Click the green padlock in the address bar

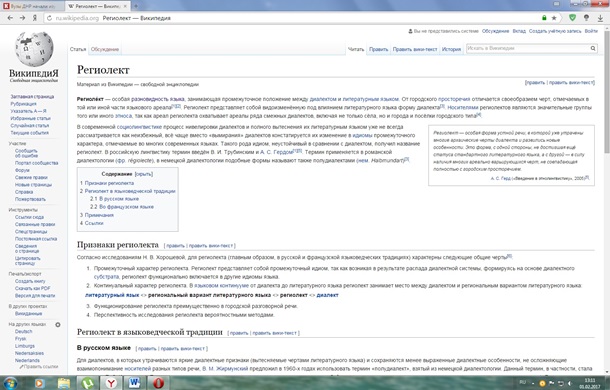tap(544, 18)
